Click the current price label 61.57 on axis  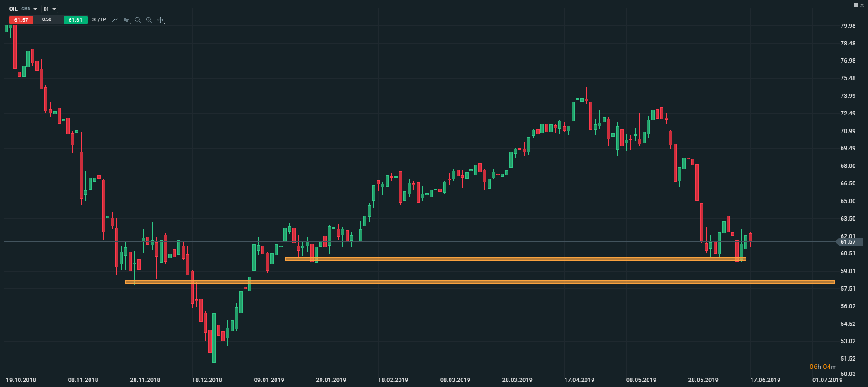pyautogui.click(x=848, y=242)
